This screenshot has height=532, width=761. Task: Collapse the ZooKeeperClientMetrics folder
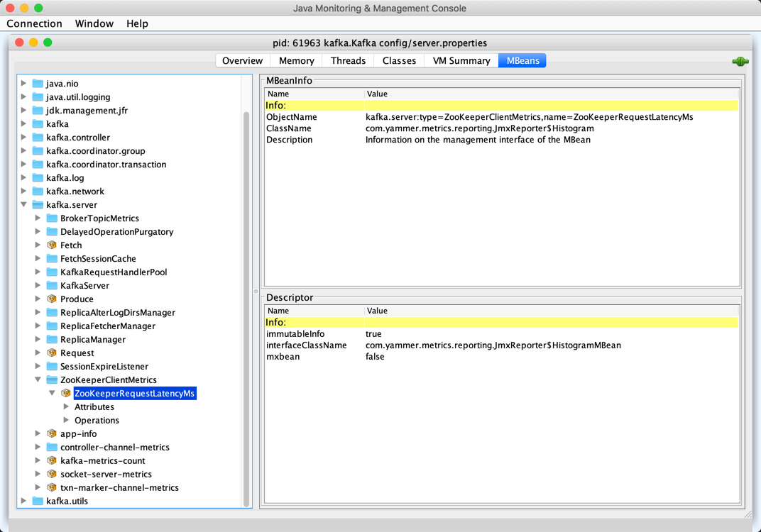tap(38, 380)
